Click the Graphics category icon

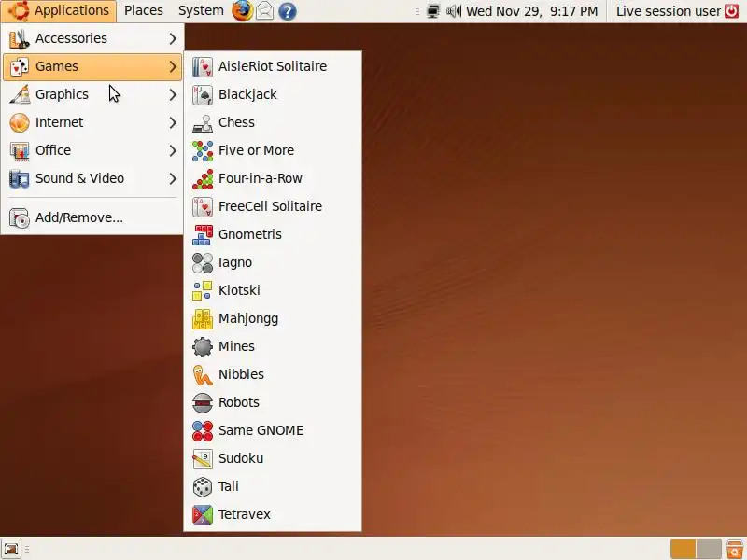20,95
